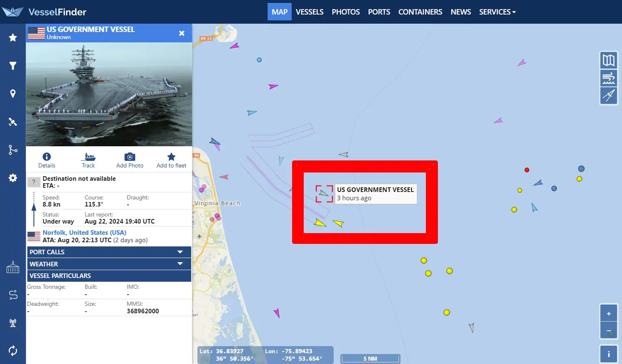Open settings gear in left sidebar
Viewport: 622px width, 364px height.
click(13, 178)
